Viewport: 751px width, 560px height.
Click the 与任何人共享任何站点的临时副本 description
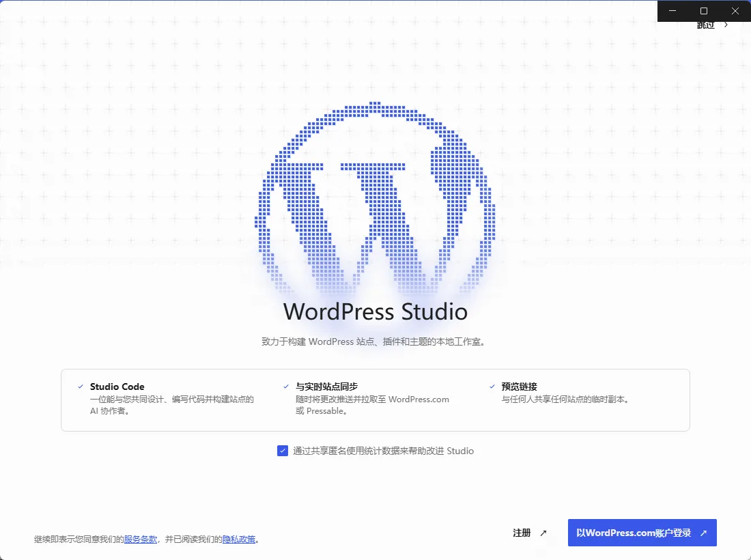pos(566,399)
